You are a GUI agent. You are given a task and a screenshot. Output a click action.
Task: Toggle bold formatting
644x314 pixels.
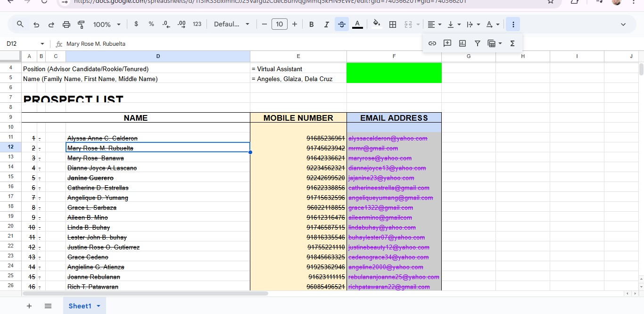tap(311, 25)
